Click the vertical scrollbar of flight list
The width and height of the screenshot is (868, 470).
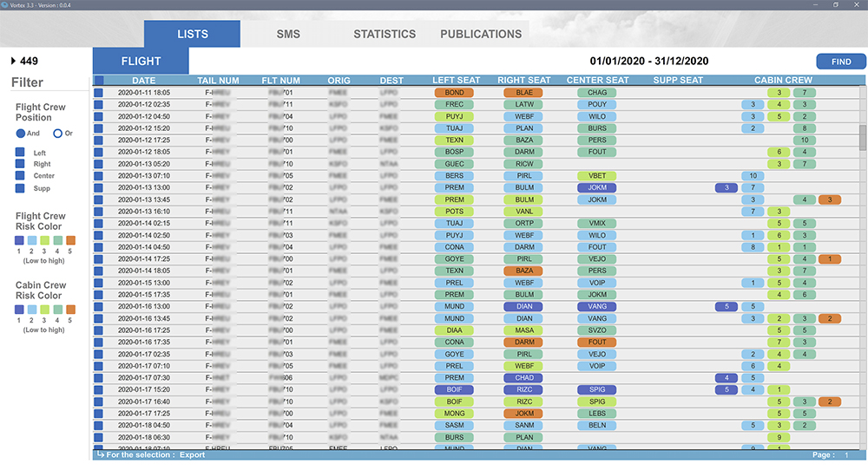click(862, 137)
